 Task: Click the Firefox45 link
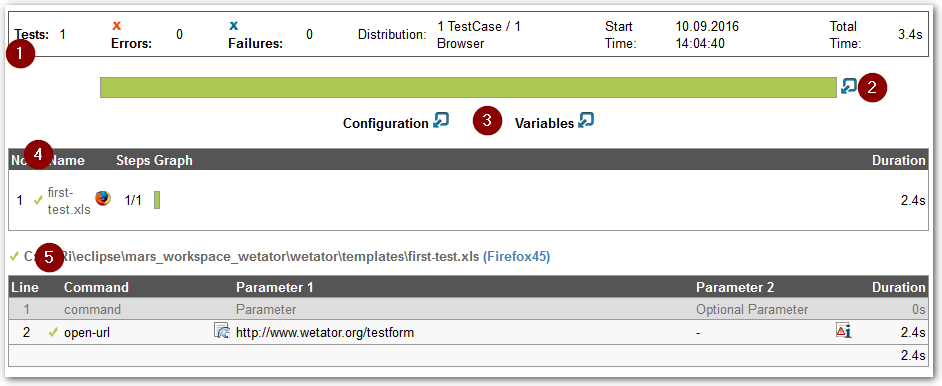pos(516,257)
